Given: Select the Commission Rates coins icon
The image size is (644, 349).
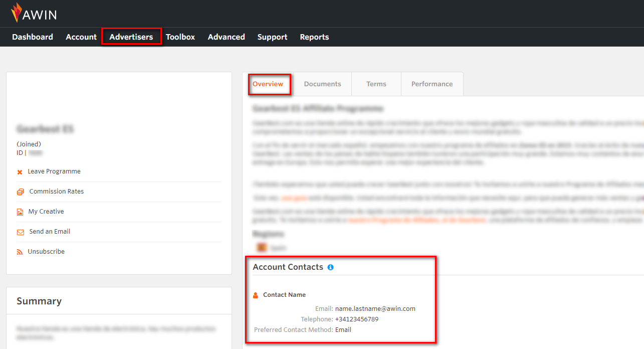Looking at the screenshot, I should tap(19, 191).
